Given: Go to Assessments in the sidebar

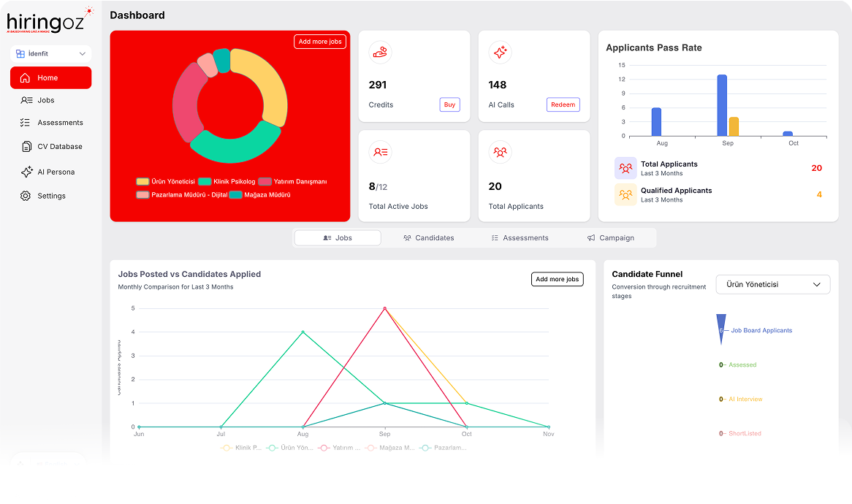Looking at the screenshot, I should point(61,123).
